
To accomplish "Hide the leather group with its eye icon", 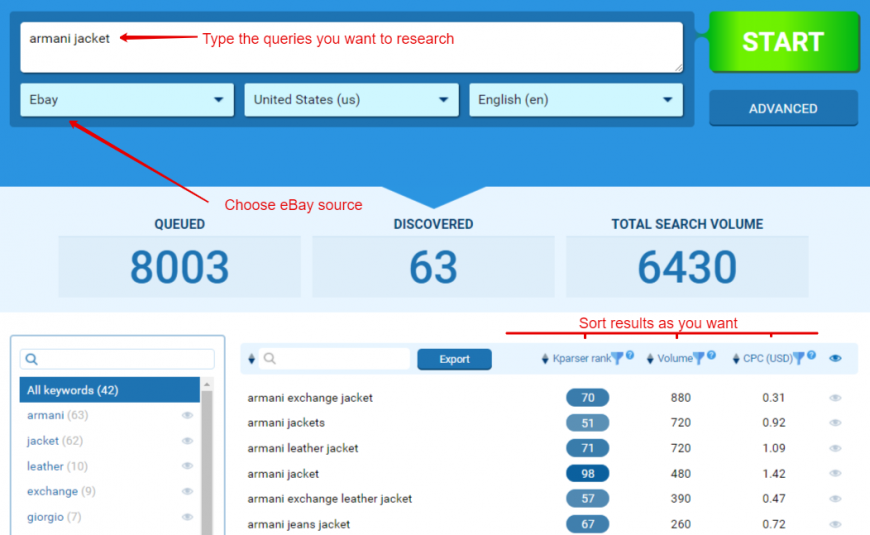I will tap(188, 466).
